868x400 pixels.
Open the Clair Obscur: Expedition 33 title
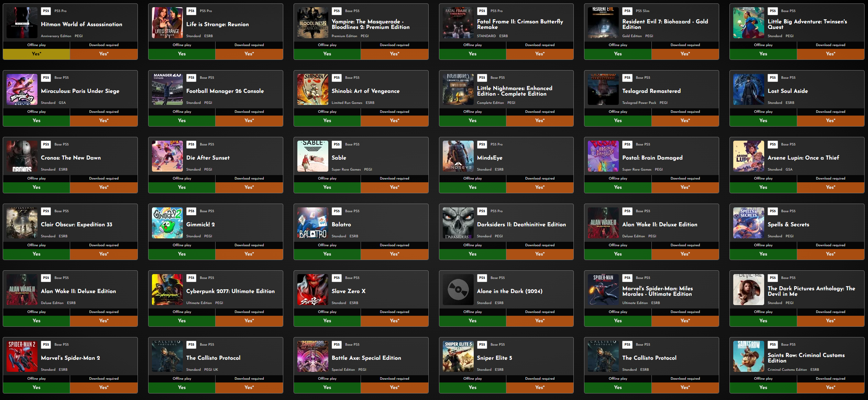77,225
